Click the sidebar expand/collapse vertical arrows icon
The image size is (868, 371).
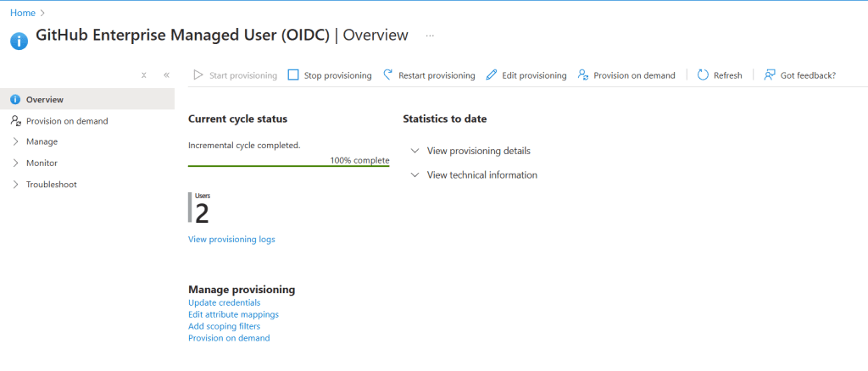tap(144, 75)
